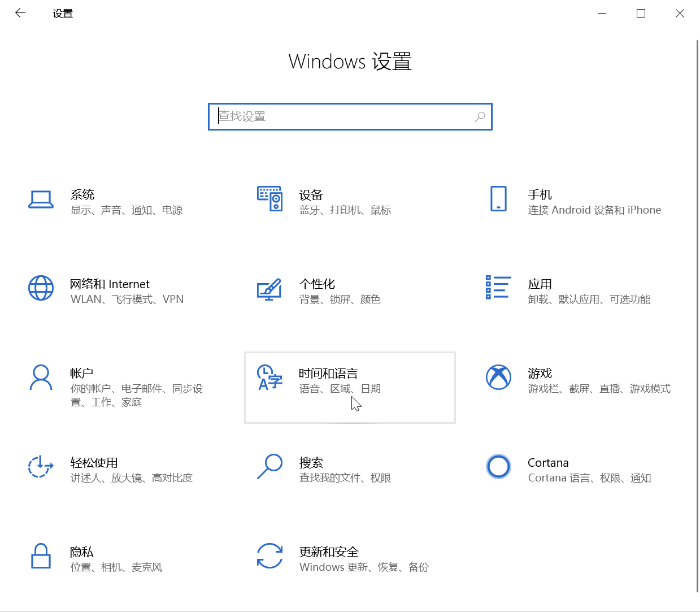Click Windows 更新、恢复、备份 description

coord(364,567)
